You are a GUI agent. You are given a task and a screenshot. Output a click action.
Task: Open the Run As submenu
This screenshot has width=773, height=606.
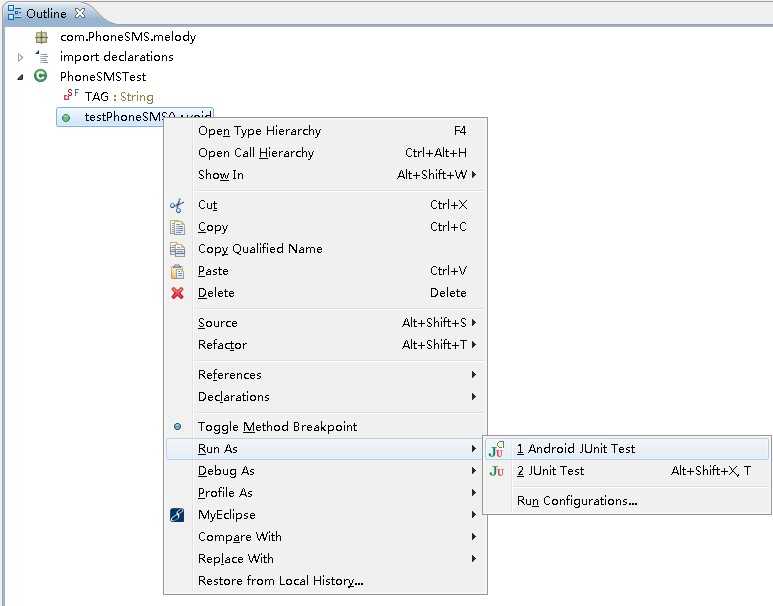[x=325, y=449]
